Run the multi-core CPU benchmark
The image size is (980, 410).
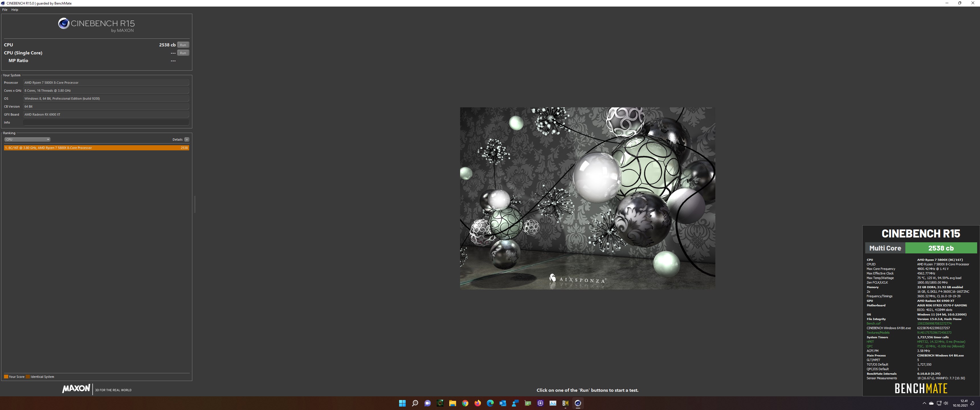point(183,45)
